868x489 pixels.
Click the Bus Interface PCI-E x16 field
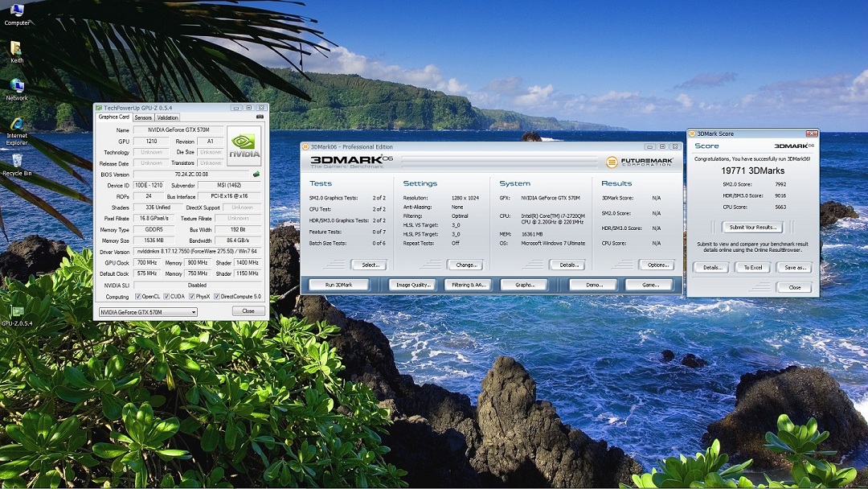(229, 196)
